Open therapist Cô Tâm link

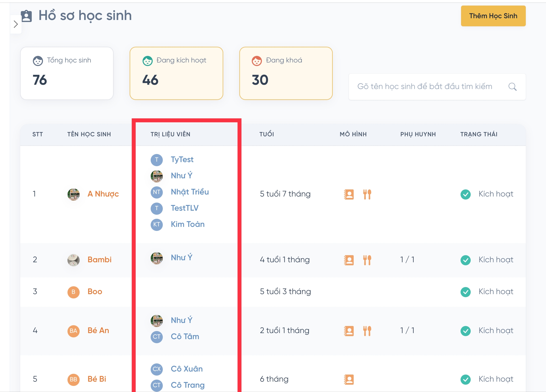185,337
